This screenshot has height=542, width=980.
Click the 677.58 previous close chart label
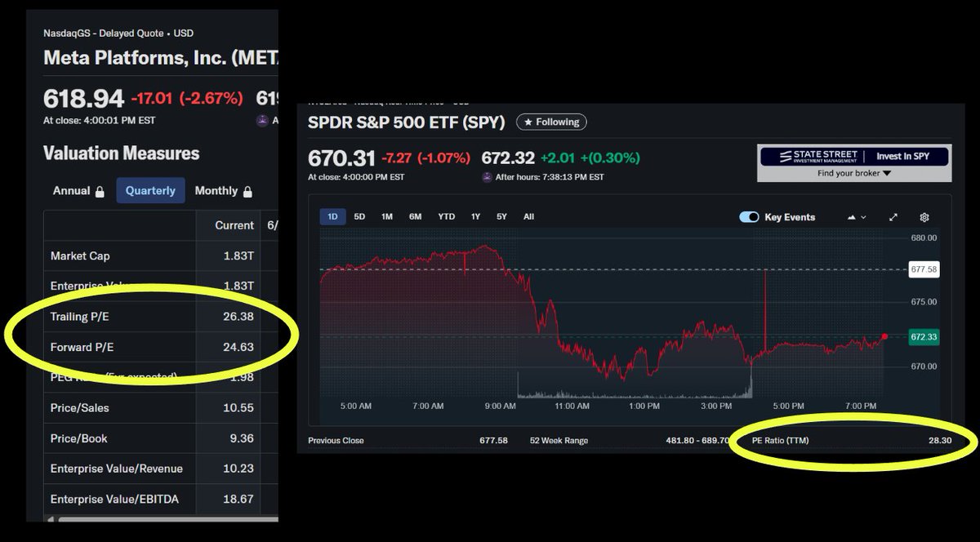pos(924,269)
